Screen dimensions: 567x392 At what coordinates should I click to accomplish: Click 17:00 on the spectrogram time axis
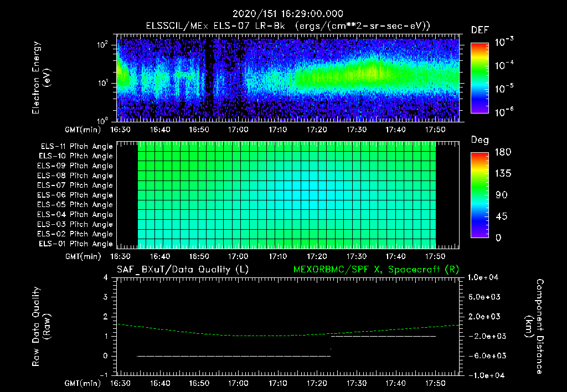coord(238,130)
